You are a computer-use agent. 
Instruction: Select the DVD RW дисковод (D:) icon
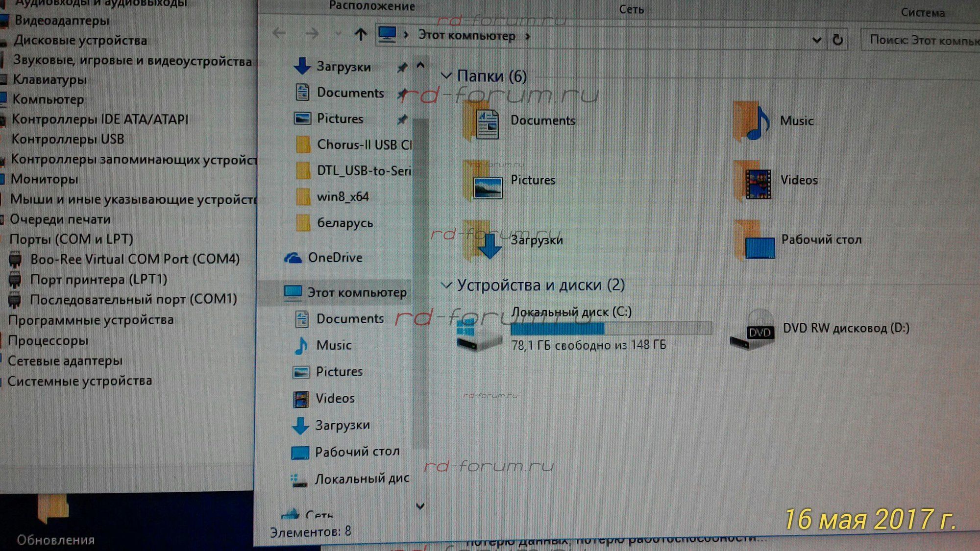752,329
